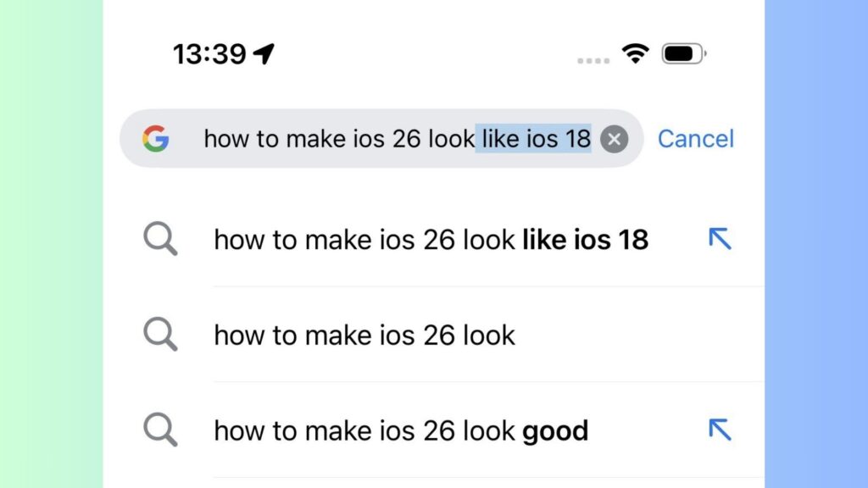Tap magnifier icon beside 'like ios 18' suggestion
Viewport: 868px width, 488px height.
(160, 240)
